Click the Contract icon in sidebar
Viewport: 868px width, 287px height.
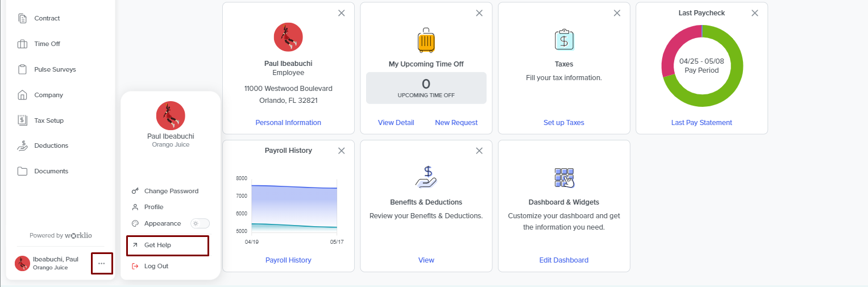pyautogui.click(x=23, y=18)
